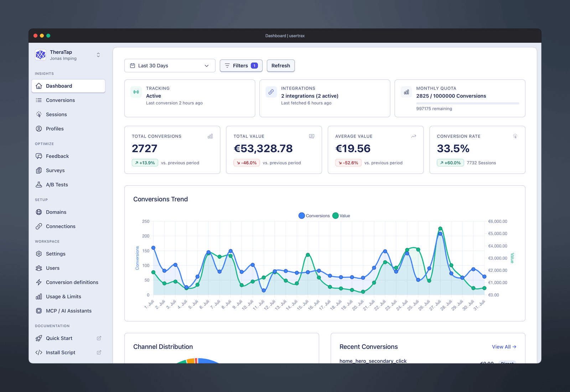Click the -52.6% change badge
This screenshot has height=392, width=570.
[348, 163]
